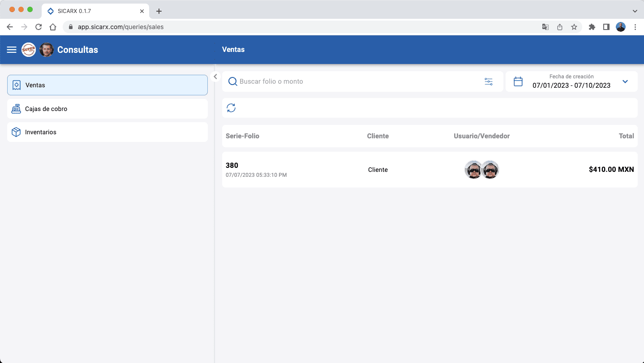Click the Total column header

(626, 136)
